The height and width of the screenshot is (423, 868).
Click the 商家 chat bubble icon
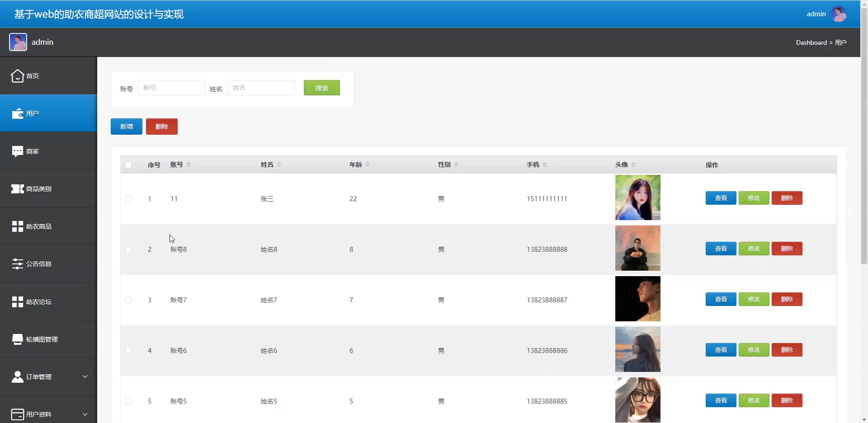(17, 151)
